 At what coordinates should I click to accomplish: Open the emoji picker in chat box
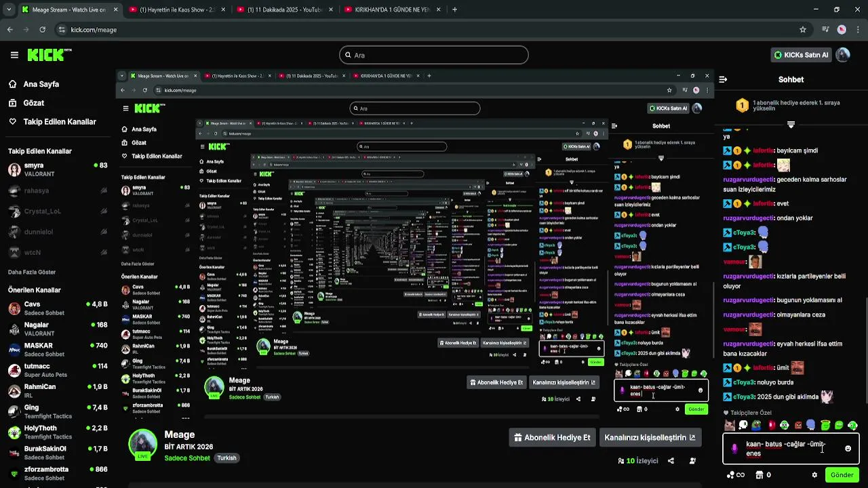click(x=848, y=449)
